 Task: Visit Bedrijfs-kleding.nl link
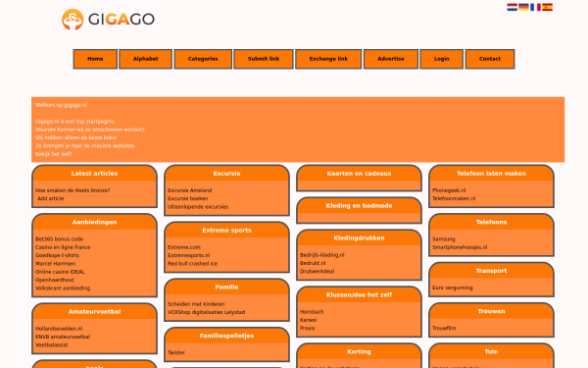(322, 255)
